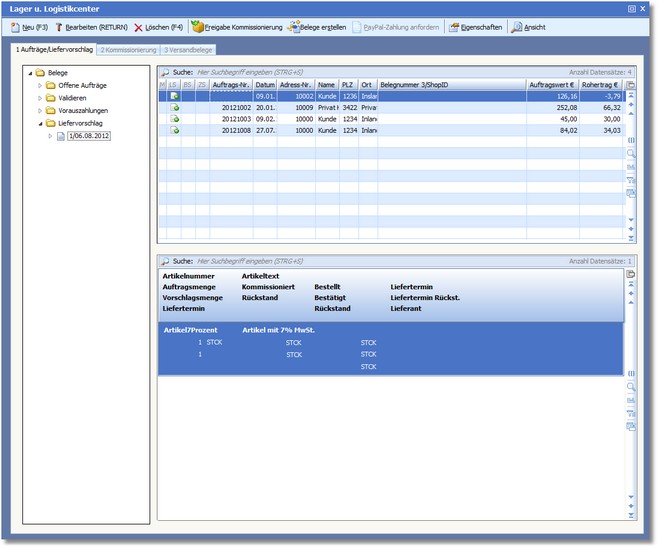Click the Ansicht magnifier icon
The width and height of the screenshot is (658, 548).
click(516, 27)
